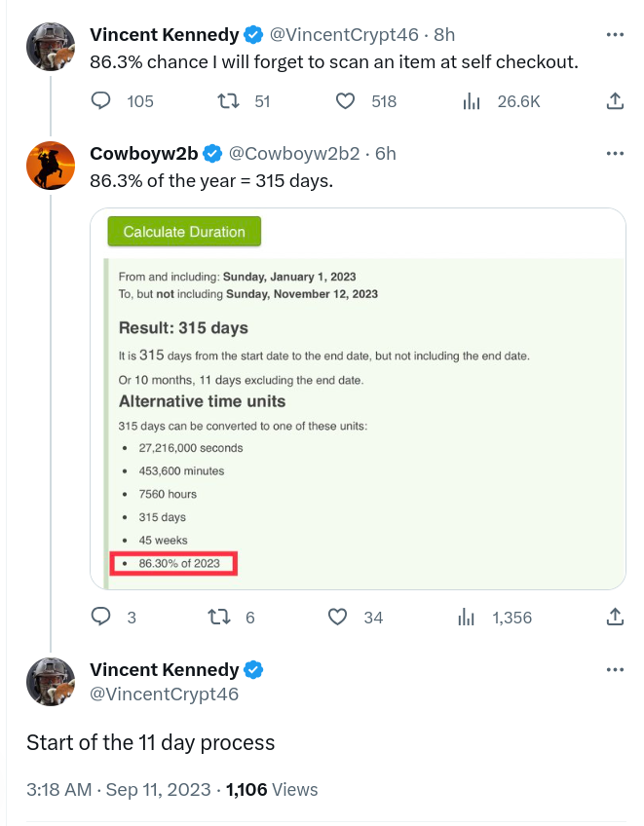
Task: View analytics showing 1,356 views
Action: (x=468, y=617)
